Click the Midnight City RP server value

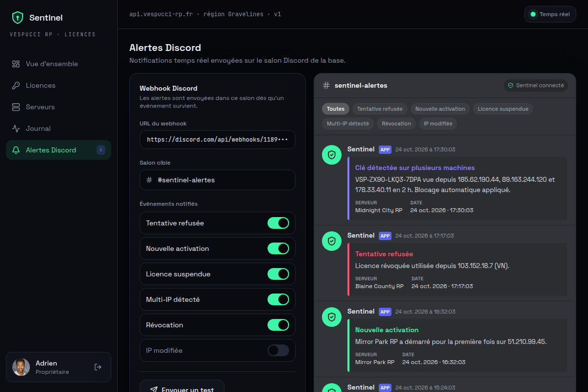tap(379, 210)
